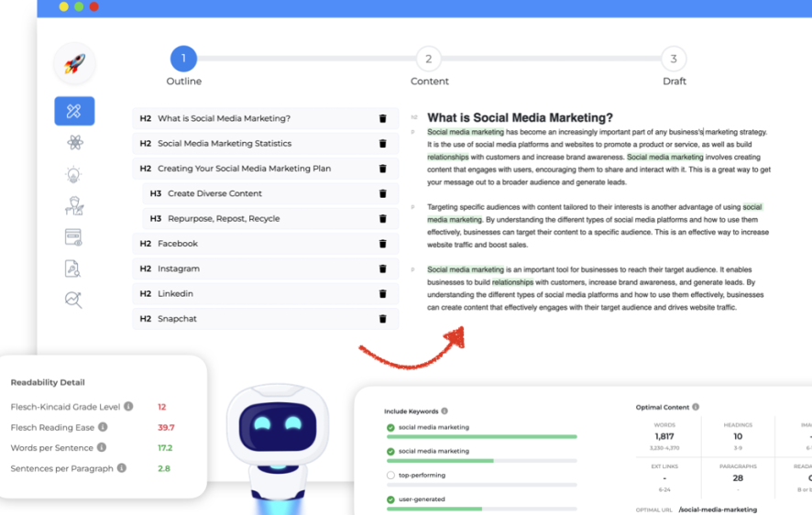Select the Snapchat outline row
812x515 pixels.
265,319
